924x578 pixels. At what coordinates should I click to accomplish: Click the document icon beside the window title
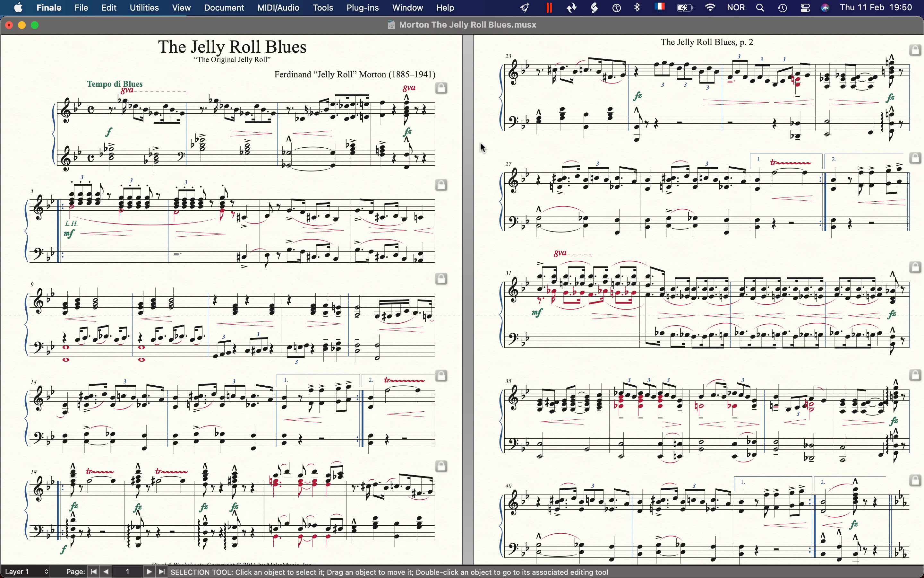click(x=391, y=25)
